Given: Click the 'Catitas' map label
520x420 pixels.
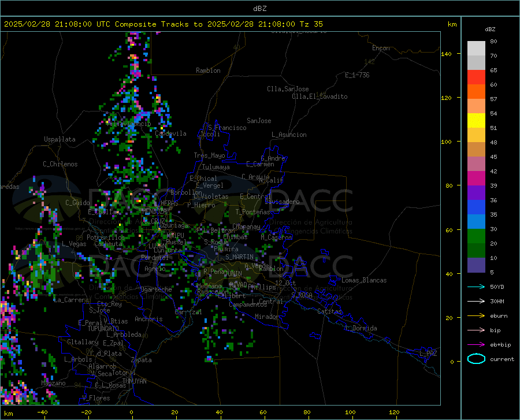Looking at the screenshot, I should (x=329, y=311).
